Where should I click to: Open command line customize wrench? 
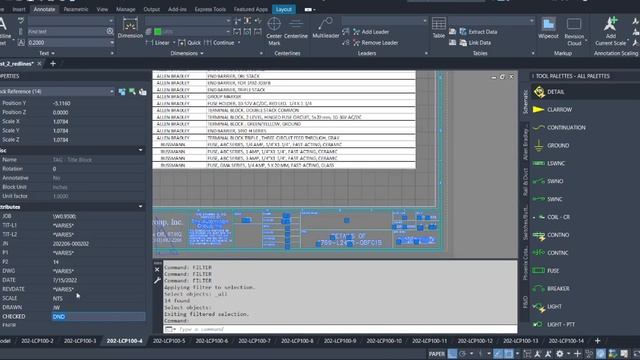[x=157, y=280]
